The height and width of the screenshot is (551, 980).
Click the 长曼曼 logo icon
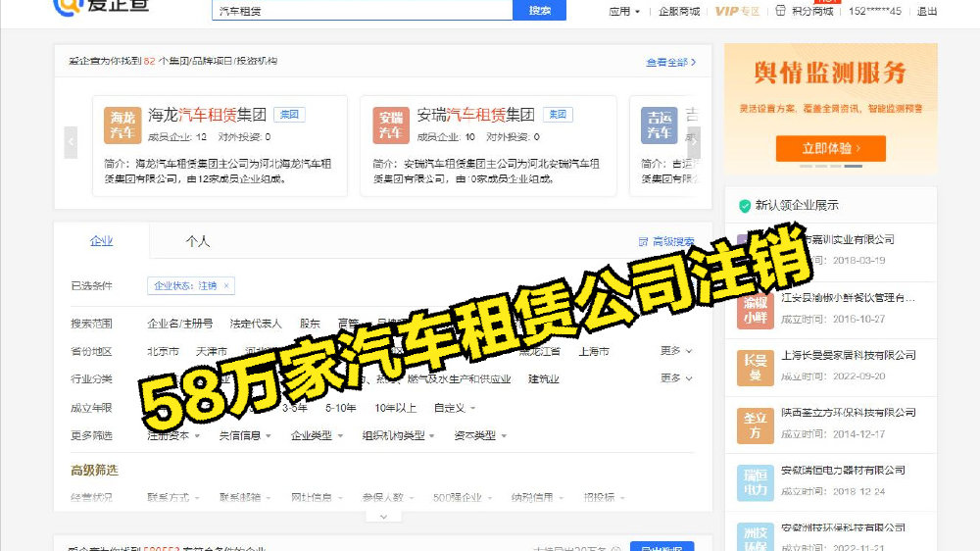[x=755, y=367]
